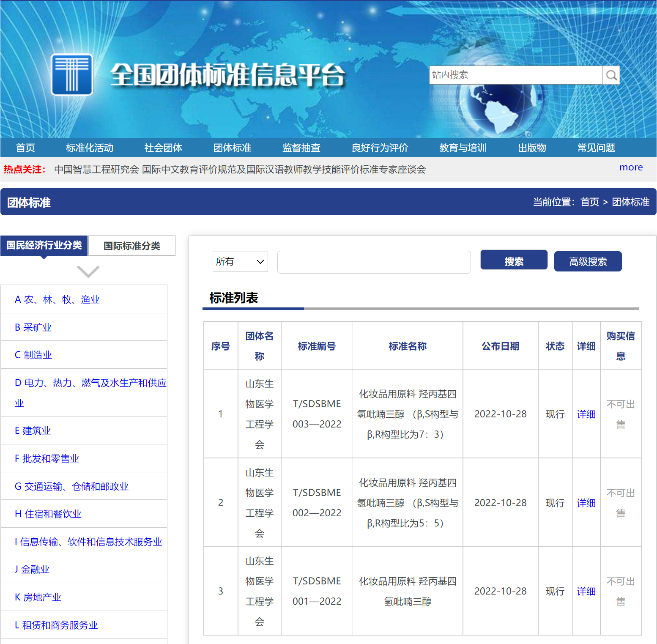Switch to the 国际标准分类 tab
657x644 pixels.
pos(131,246)
